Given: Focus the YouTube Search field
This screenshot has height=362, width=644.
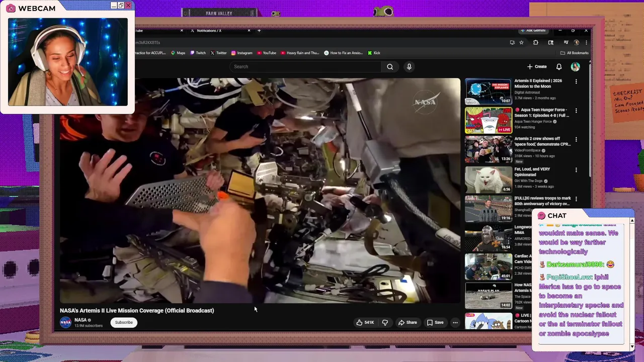Looking at the screenshot, I should [306, 66].
